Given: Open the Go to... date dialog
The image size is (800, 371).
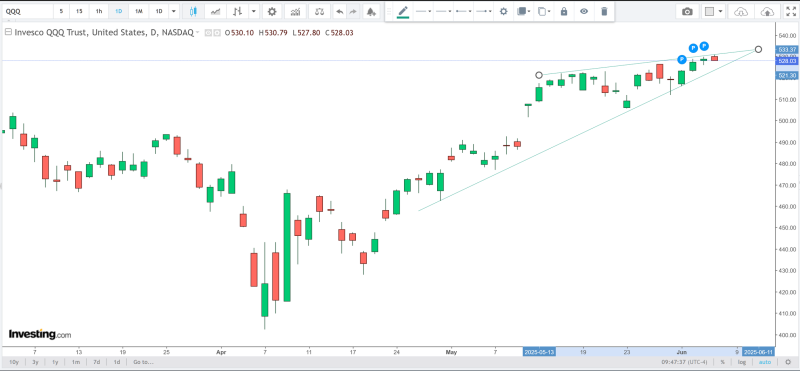Looking at the screenshot, I should click(143, 362).
